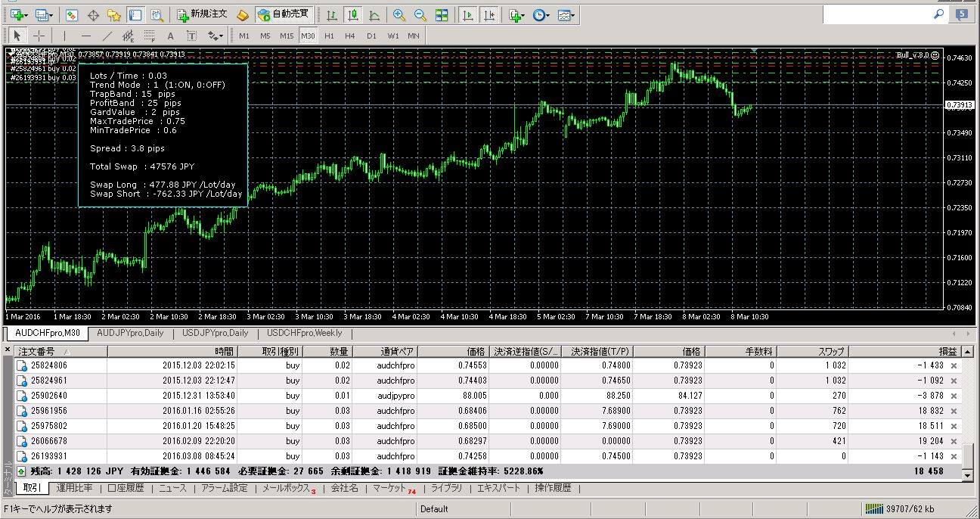Toggle the Data Window crosshair-circle icon

click(x=93, y=14)
